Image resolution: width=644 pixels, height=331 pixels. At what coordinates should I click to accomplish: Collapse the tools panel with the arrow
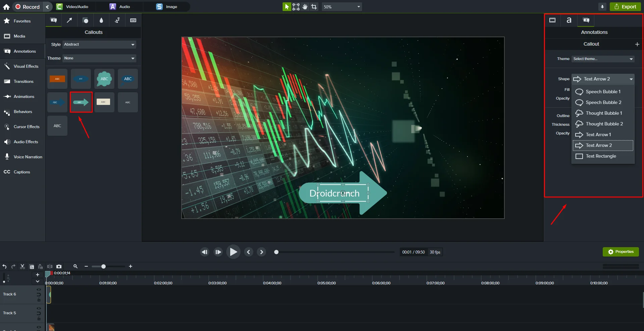point(47,7)
